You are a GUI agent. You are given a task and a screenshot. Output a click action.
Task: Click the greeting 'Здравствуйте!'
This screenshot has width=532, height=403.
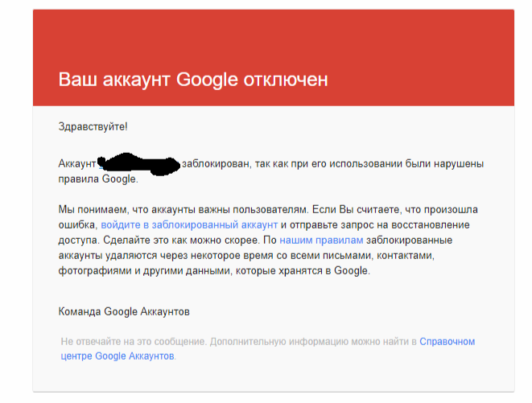pyautogui.click(x=93, y=126)
